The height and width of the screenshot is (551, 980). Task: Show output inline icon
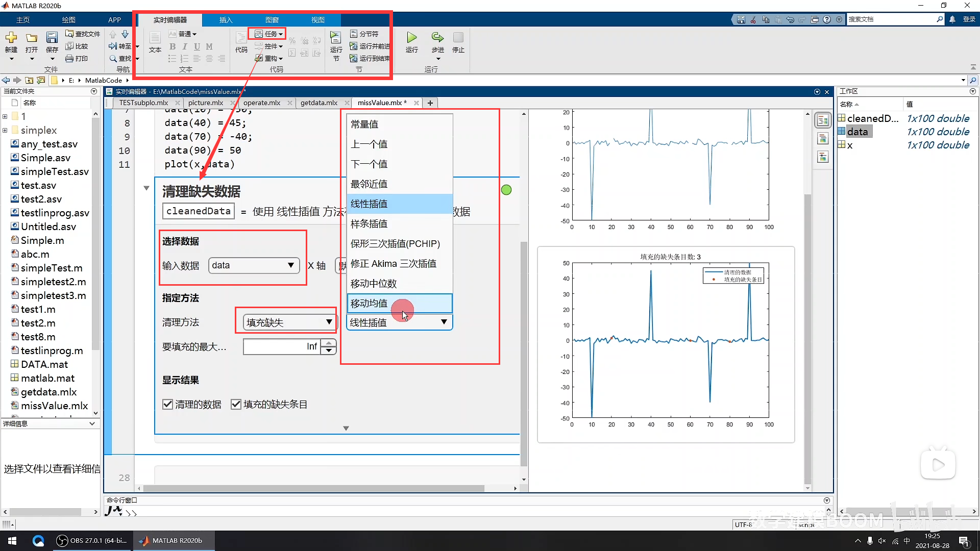pos(823,139)
